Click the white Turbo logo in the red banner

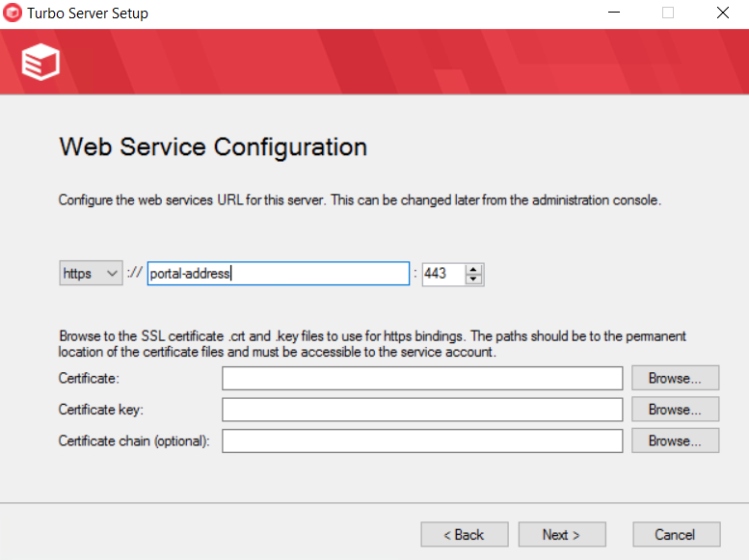click(x=40, y=63)
